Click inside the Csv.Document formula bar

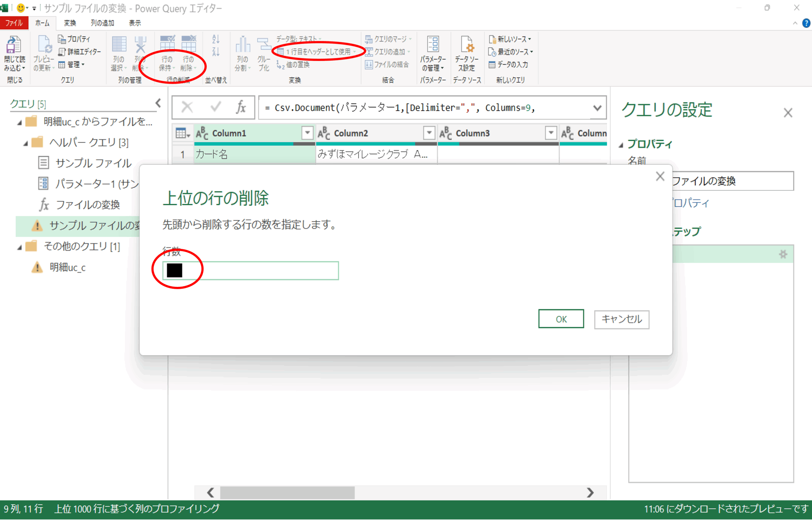click(x=424, y=108)
